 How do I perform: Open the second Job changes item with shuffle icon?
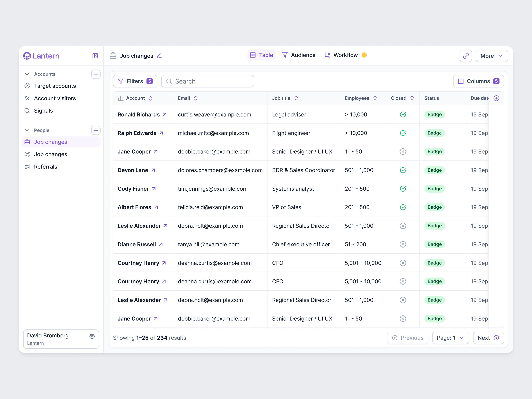click(61, 154)
